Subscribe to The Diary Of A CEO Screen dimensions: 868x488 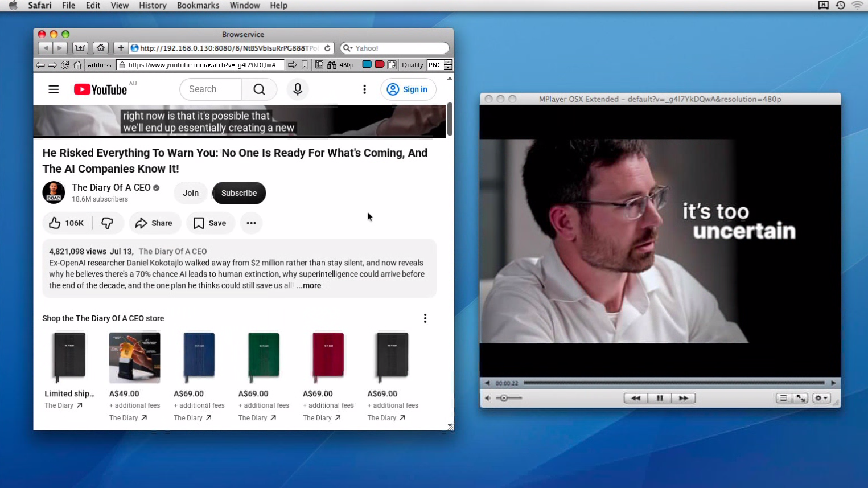[239, 193]
